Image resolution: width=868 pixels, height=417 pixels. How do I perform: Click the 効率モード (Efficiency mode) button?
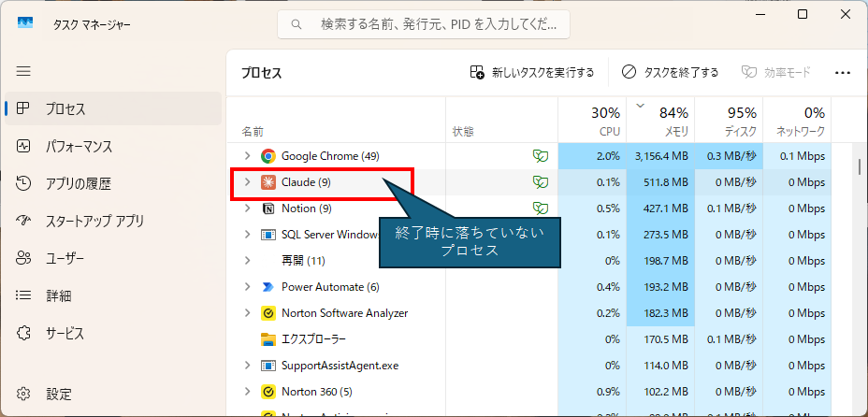point(776,72)
